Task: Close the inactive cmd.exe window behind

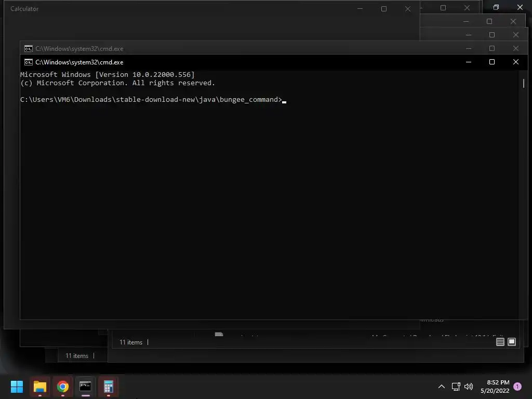Action: pos(516,48)
